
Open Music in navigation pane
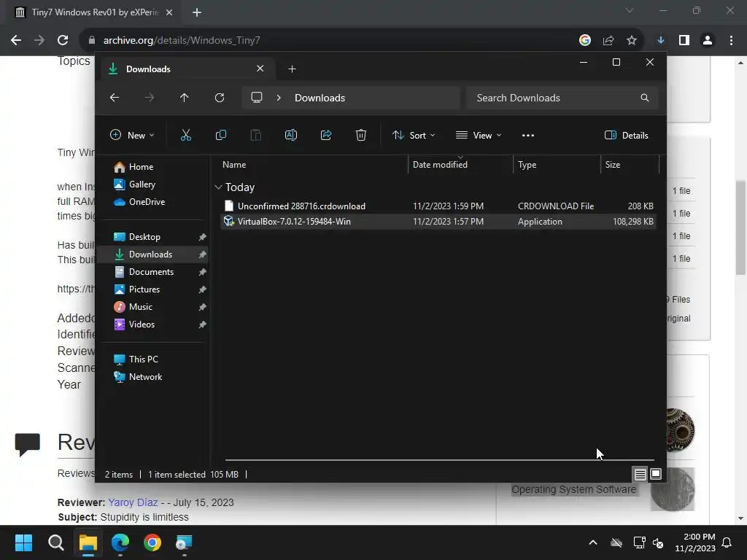[140, 307]
